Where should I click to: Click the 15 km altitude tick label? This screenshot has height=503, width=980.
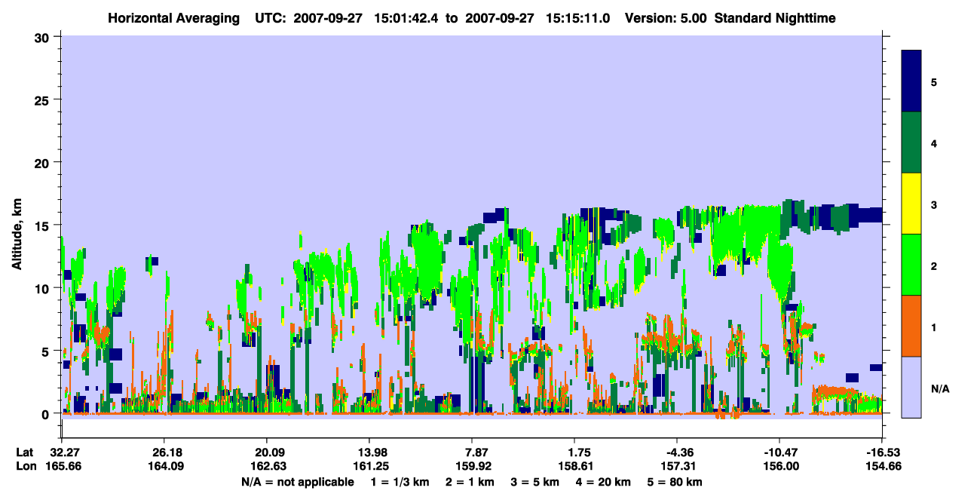[x=43, y=225]
